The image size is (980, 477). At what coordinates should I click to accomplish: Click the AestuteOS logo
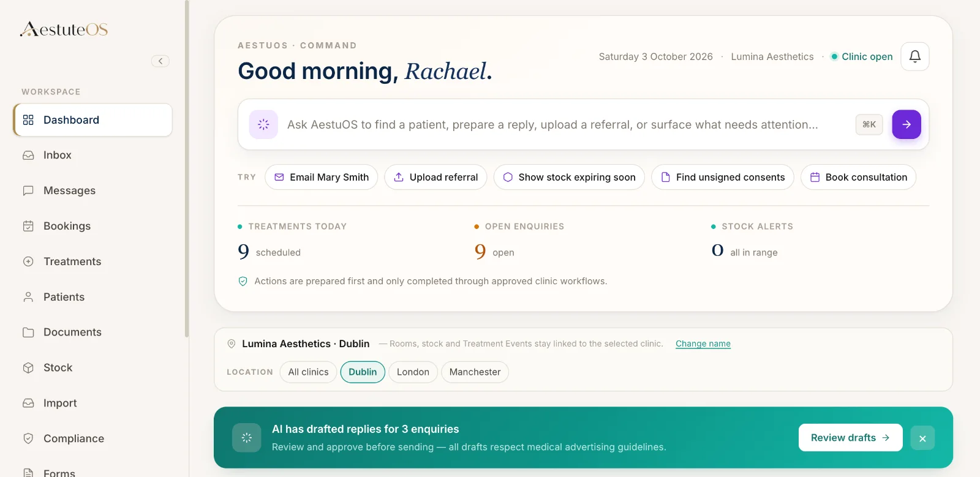pos(64,29)
